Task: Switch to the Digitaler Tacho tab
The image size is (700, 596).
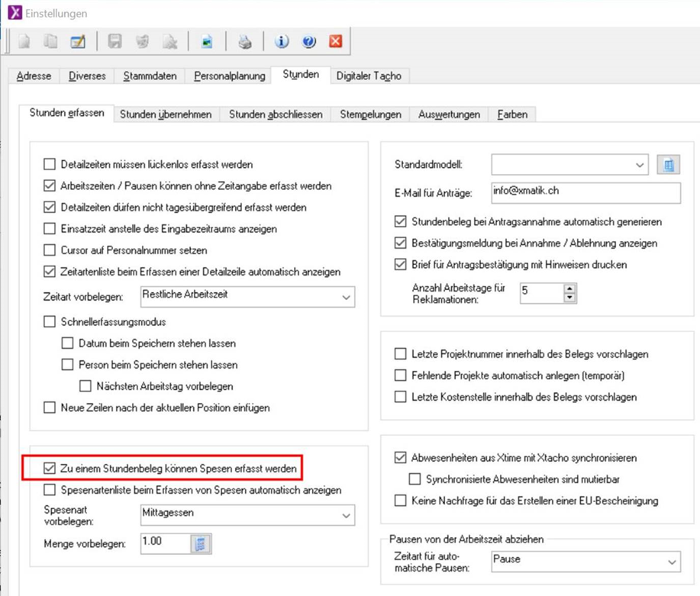Action: [369, 76]
